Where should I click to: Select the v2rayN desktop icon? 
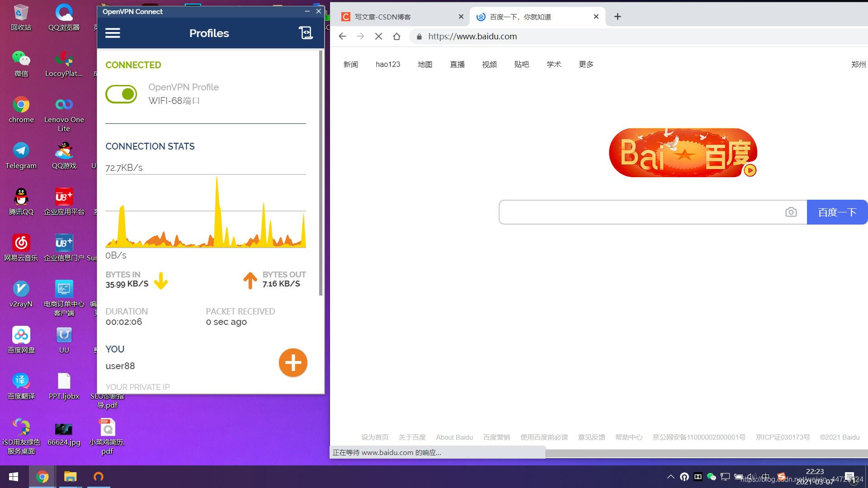(21, 294)
